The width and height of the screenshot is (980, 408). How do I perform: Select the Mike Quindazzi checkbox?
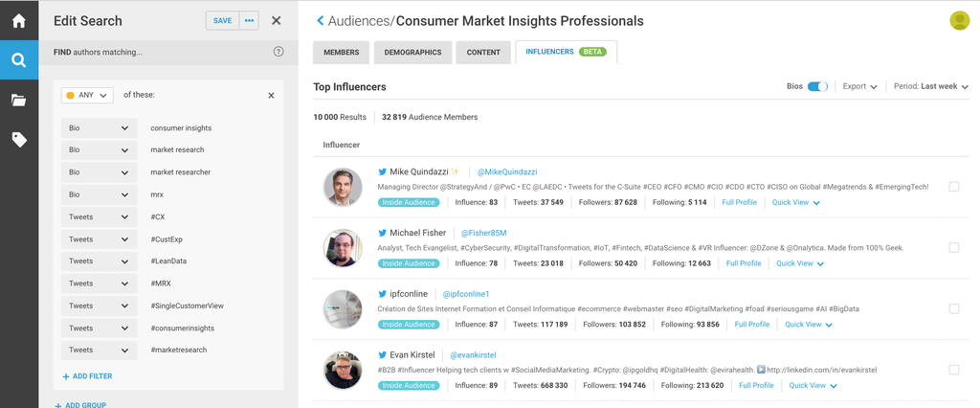953,187
